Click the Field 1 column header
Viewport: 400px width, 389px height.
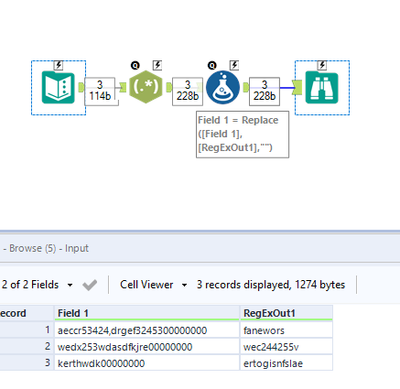(x=147, y=313)
